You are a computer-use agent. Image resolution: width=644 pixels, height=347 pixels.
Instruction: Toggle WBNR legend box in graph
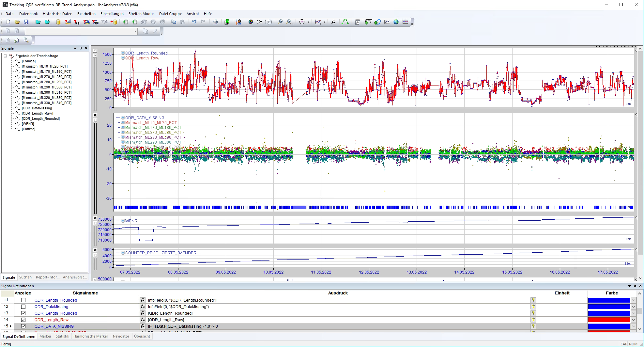123,221
